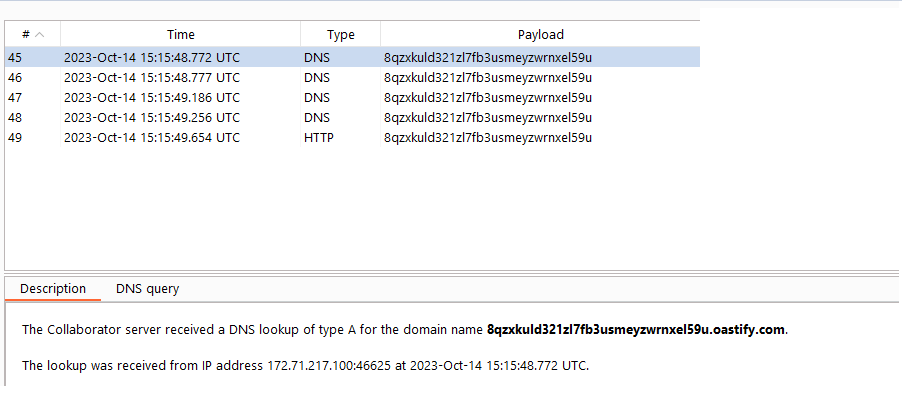902x417 pixels.
Task: Click the divider between table and details
Action: coord(453,273)
